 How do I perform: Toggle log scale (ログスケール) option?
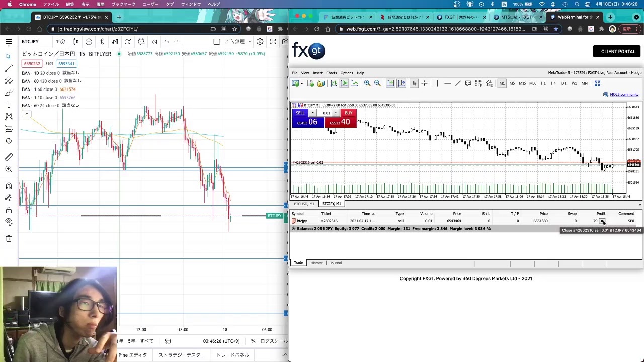point(274,341)
